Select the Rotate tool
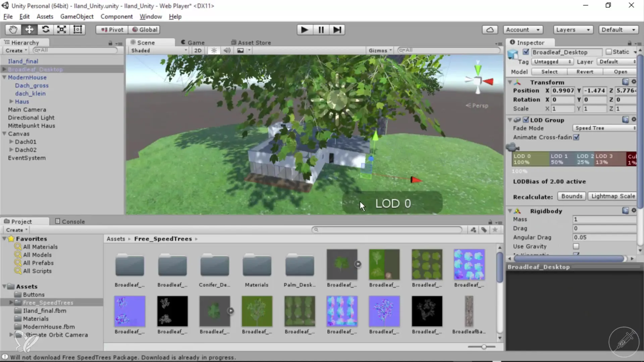Image resolution: width=644 pixels, height=362 pixels. [x=45, y=29]
